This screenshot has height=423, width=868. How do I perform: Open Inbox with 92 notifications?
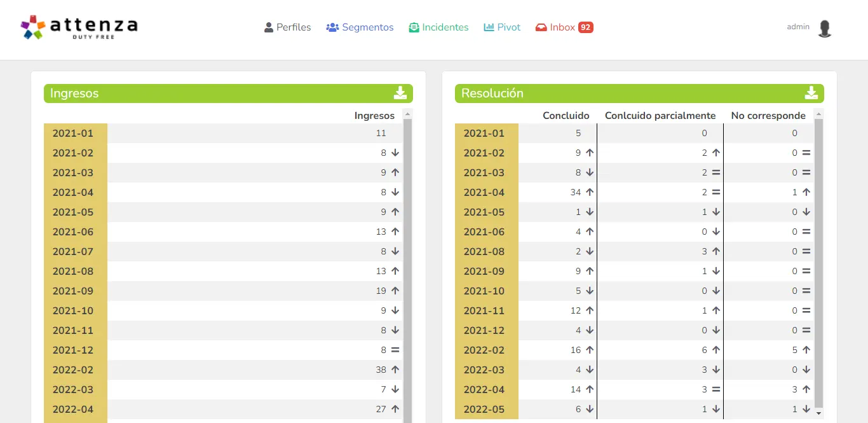(x=564, y=27)
